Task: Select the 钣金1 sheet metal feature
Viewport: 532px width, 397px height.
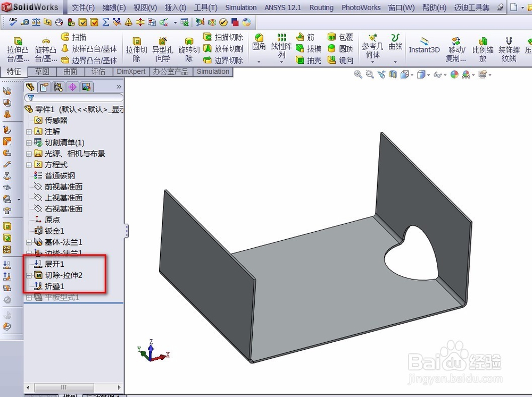Action: 54,231
